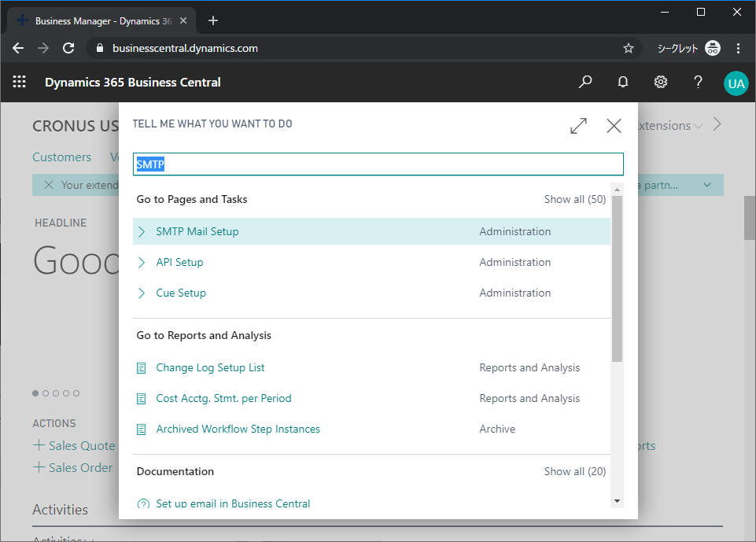The height and width of the screenshot is (542, 756).
Task: Open SMTP Mail Setup page
Action: (197, 231)
